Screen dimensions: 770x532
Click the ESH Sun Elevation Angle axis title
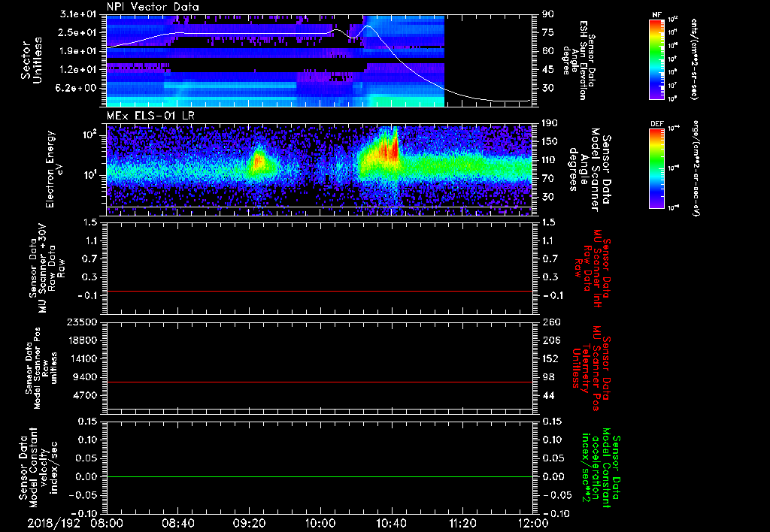pyautogui.click(x=578, y=60)
